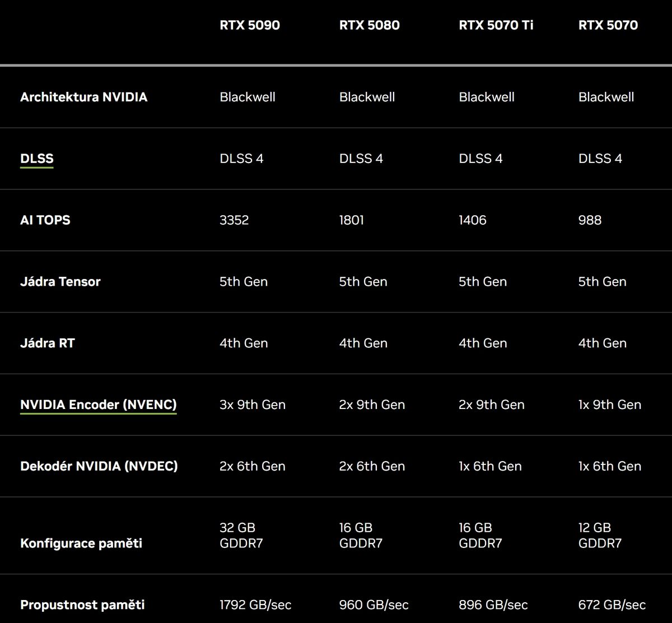Click the Architektura NVIDIA row label
The width and height of the screenshot is (672, 623).
[84, 97]
